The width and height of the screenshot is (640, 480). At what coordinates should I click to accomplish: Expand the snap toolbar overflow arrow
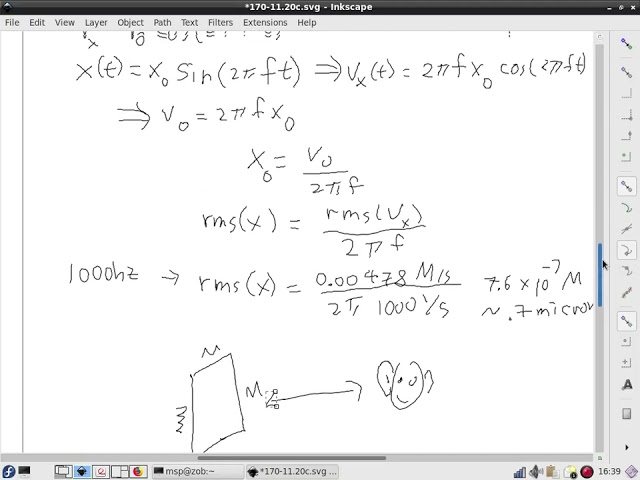pyautogui.click(x=627, y=447)
